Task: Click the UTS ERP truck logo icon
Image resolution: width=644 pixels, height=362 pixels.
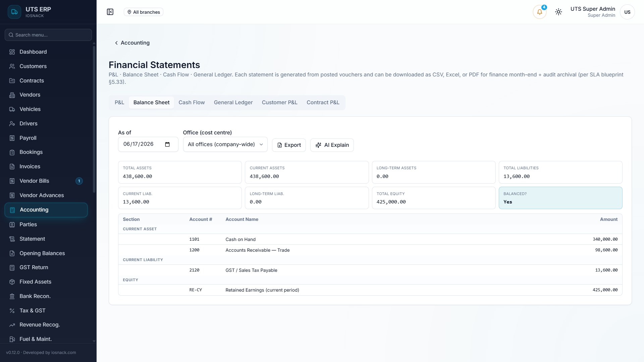Action: [14, 12]
